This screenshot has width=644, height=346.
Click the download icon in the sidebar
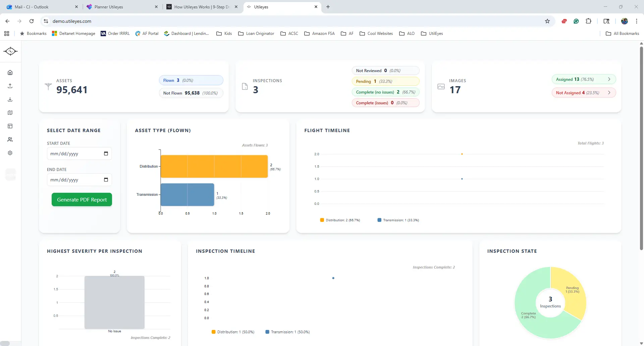(x=10, y=99)
